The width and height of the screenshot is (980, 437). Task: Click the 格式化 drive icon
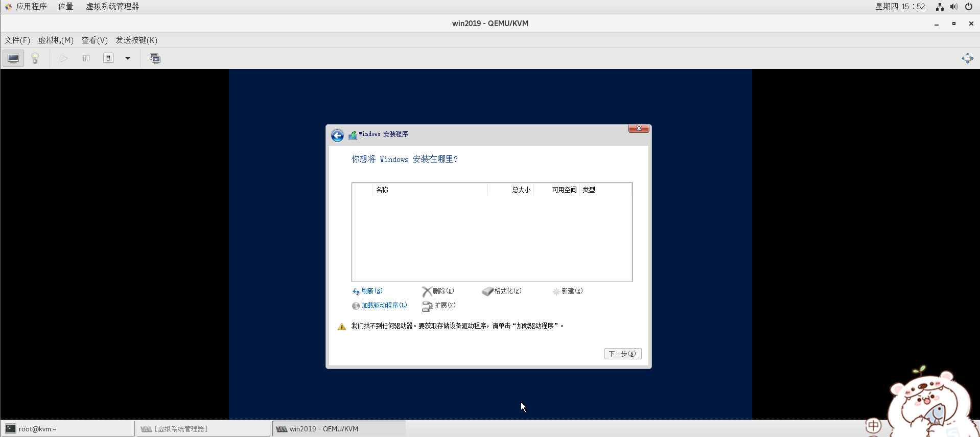point(488,291)
